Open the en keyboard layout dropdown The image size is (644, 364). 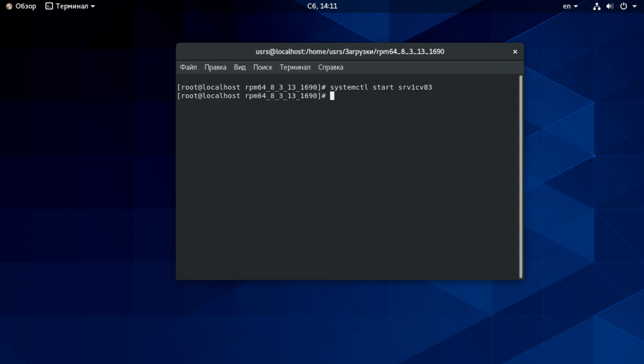click(570, 6)
